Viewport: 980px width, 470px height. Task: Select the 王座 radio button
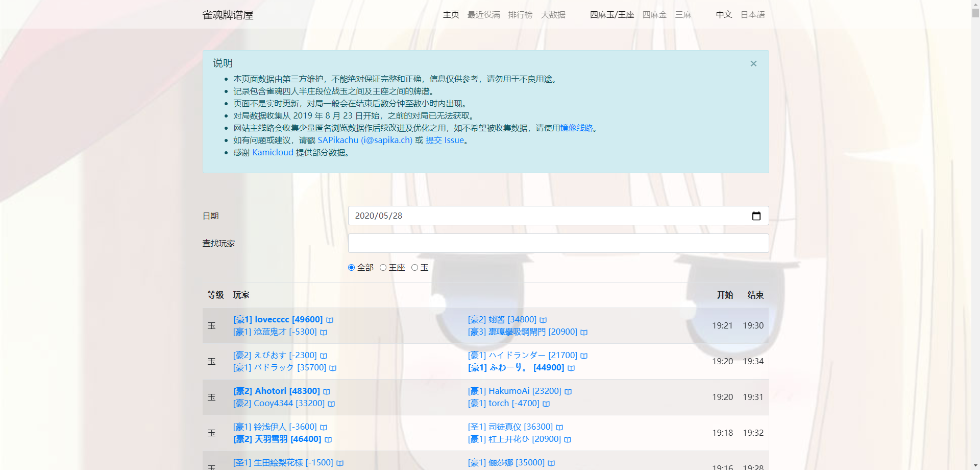point(383,268)
